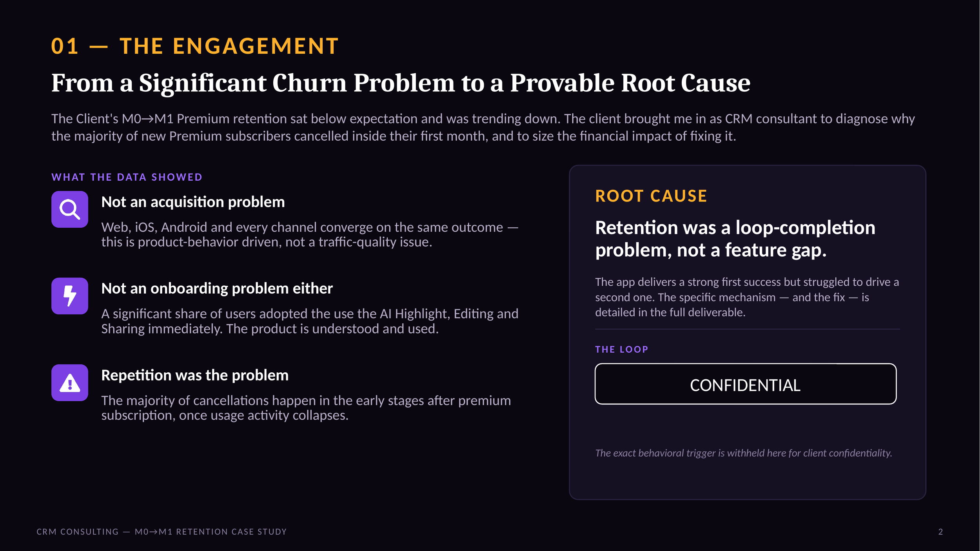Select 'Not an acquisition problem' heading
This screenshot has width=980, height=551.
tap(193, 202)
